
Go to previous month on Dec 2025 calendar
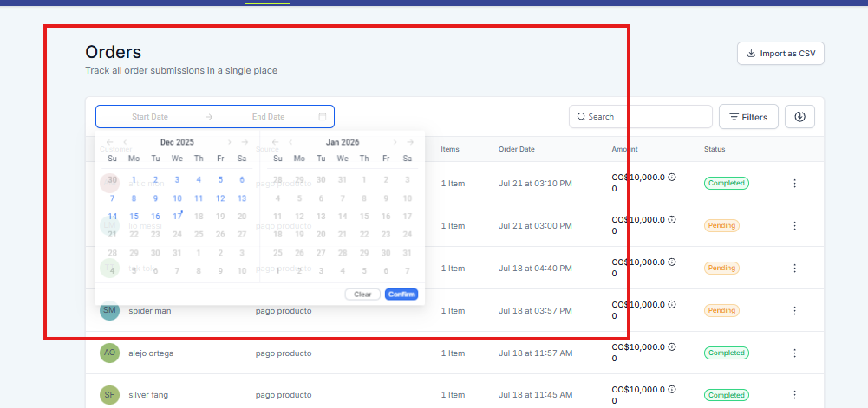point(126,142)
